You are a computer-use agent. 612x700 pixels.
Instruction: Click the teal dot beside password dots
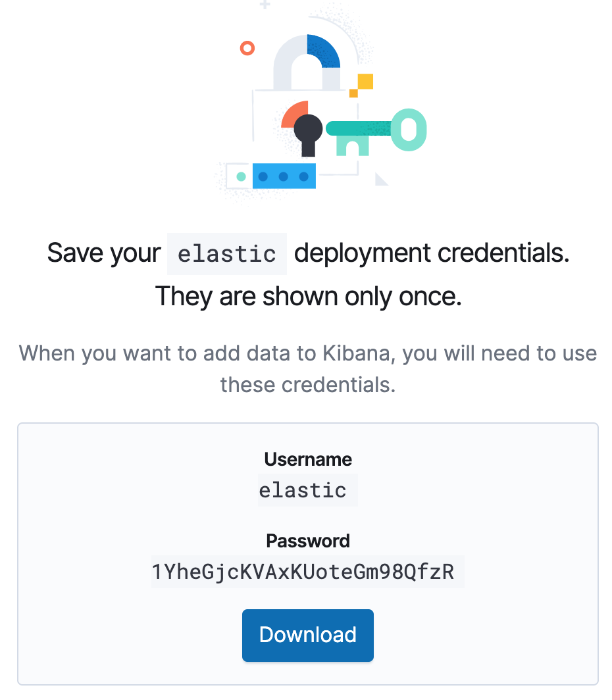click(241, 176)
